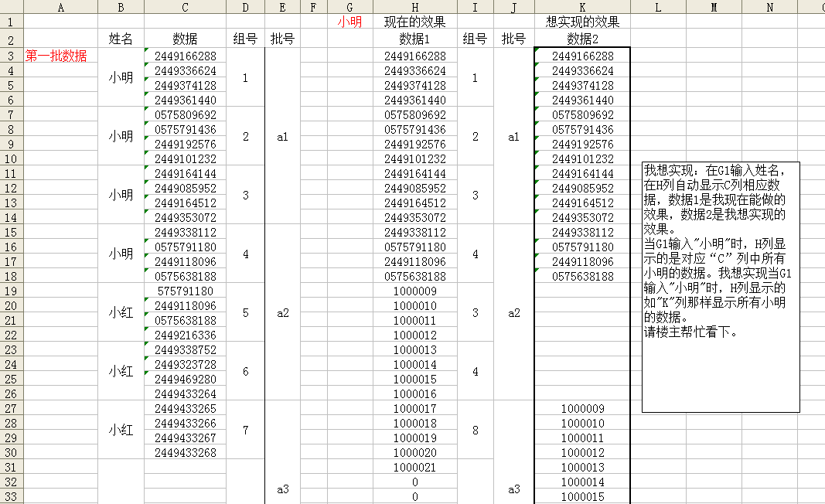Select group number 7 in column D
The image size is (825, 504).
coord(246,430)
